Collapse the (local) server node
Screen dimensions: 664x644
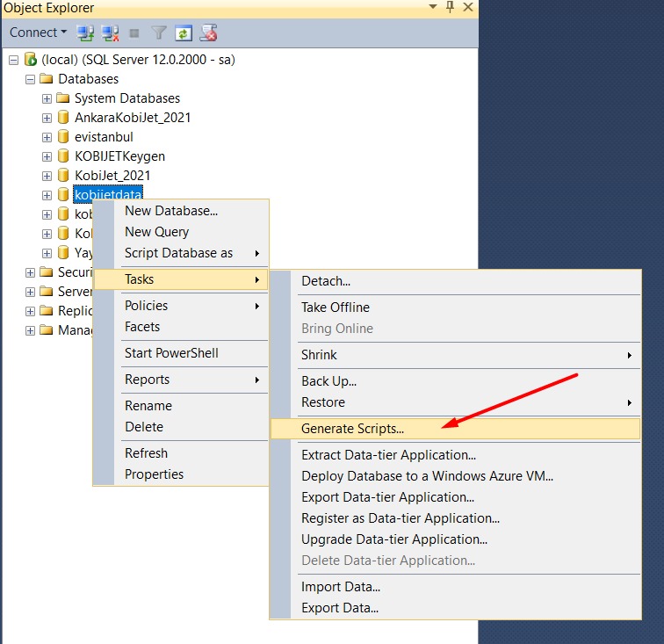(x=13, y=60)
